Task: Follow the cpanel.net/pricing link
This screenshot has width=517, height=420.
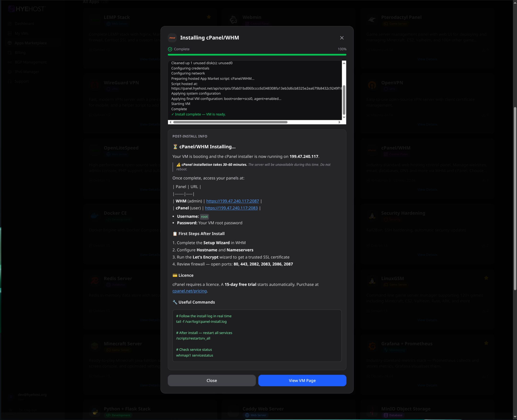Action: click(190, 291)
